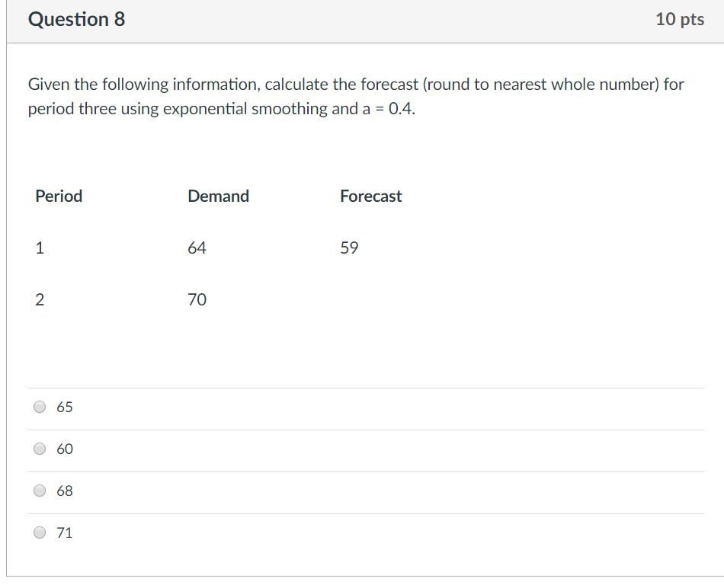Click the period 2 demand value 70
This screenshot has height=588, width=724.
[x=197, y=300]
